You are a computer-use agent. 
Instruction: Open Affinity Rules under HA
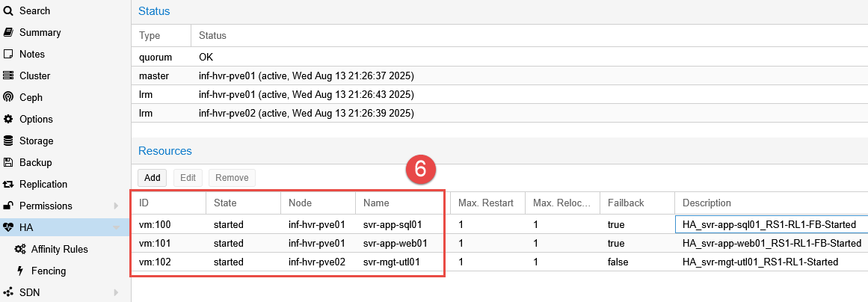coord(59,250)
